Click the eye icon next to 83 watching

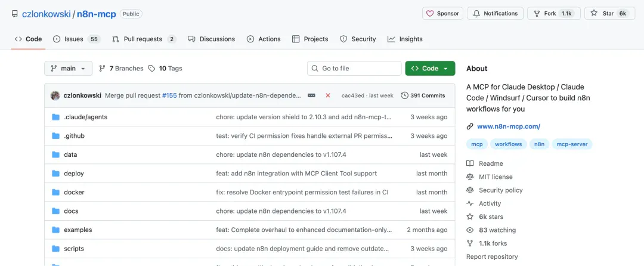[470, 230]
